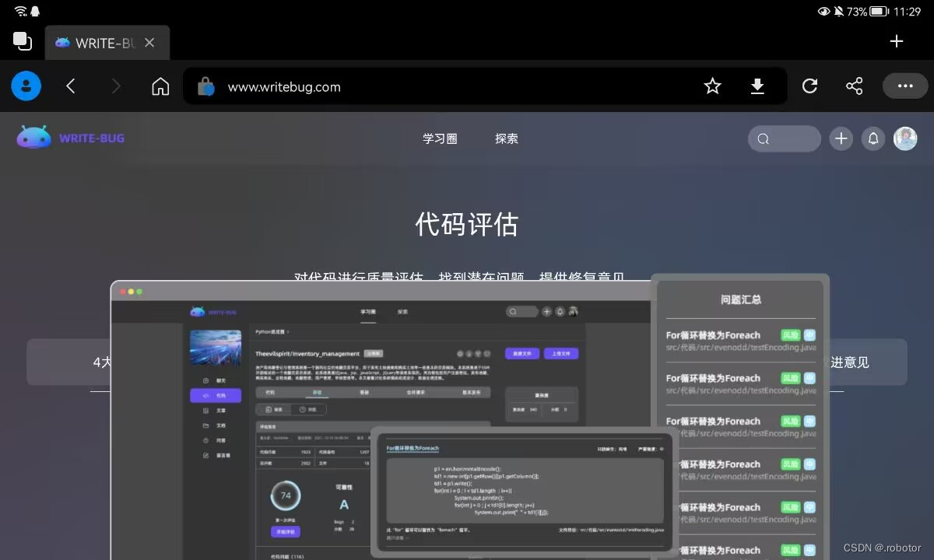Click the Python breadcrumb in preview
Image resolution: width=934 pixels, height=560 pixels.
272,331
